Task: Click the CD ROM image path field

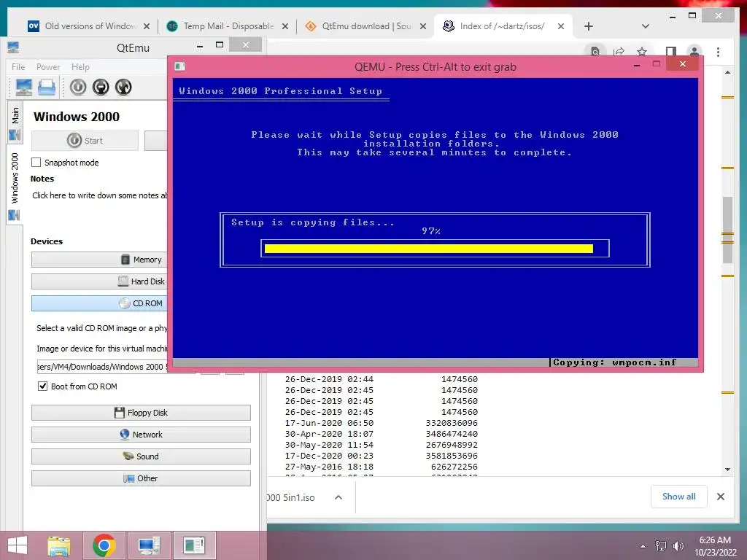Action: [x=102, y=367]
